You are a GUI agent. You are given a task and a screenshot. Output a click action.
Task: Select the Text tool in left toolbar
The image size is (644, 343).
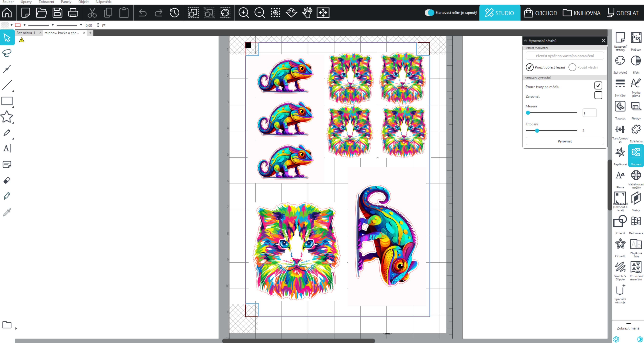[7, 148]
